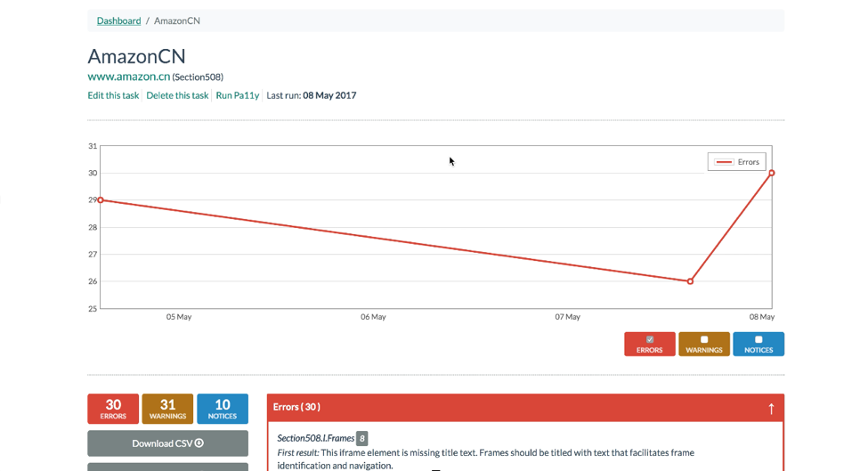Click the AmazonCN breadcrumb text

[x=177, y=21]
